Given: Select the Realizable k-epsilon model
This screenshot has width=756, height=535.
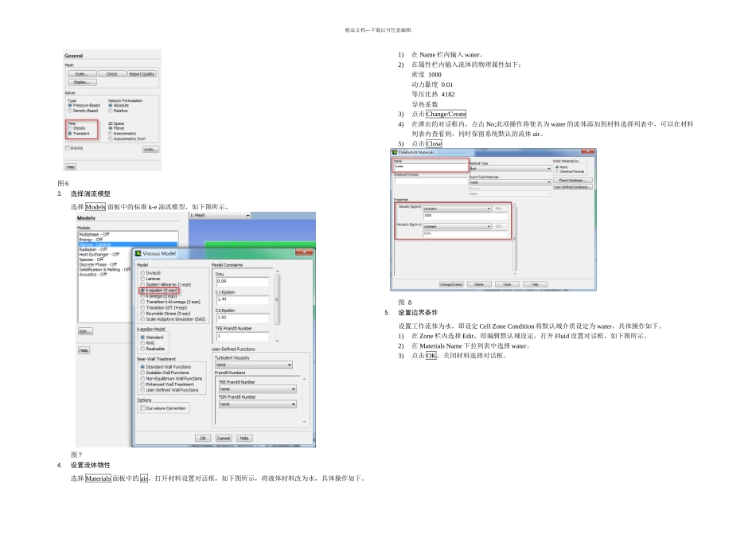Looking at the screenshot, I should tap(142, 349).
